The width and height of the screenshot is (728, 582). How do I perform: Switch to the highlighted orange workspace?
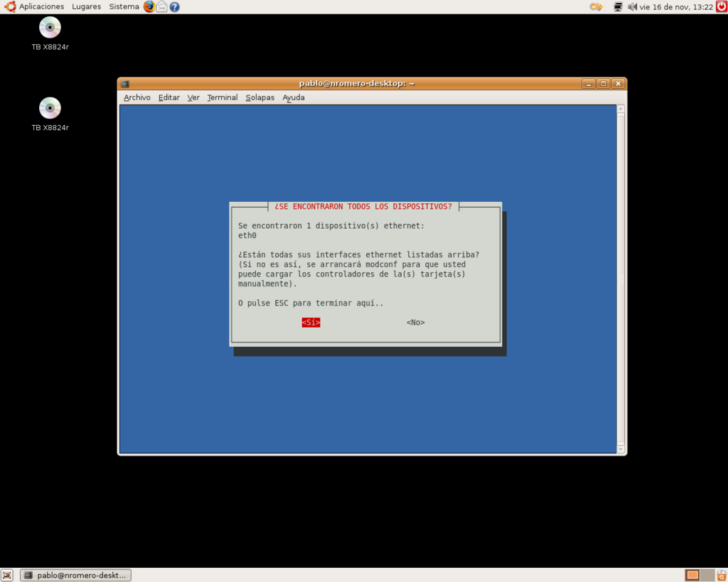click(692, 575)
